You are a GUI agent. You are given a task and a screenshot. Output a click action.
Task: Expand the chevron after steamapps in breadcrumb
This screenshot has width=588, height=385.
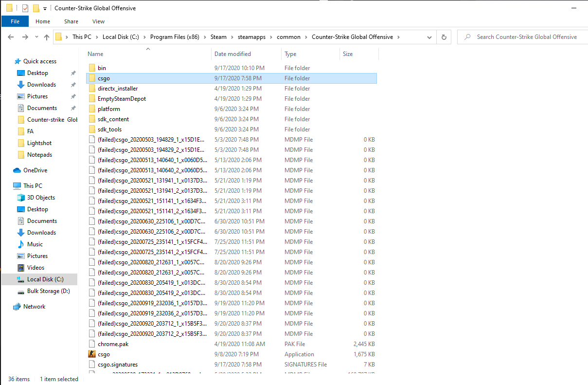click(x=271, y=37)
